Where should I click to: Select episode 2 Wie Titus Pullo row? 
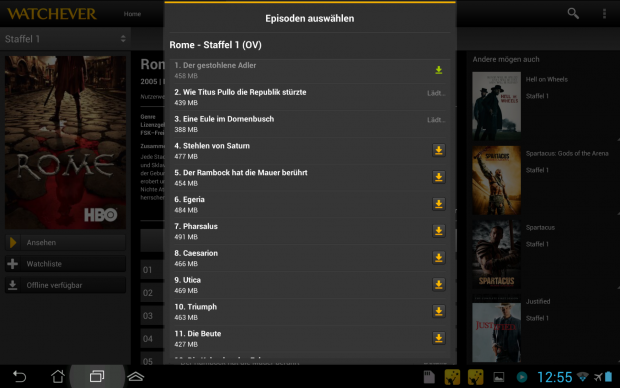tap(310, 97)
